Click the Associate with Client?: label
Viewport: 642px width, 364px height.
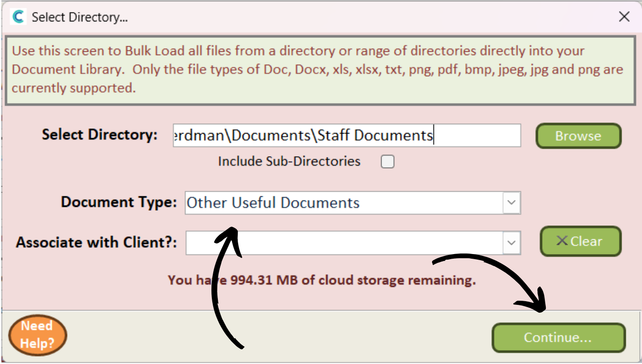pos(97,243)
